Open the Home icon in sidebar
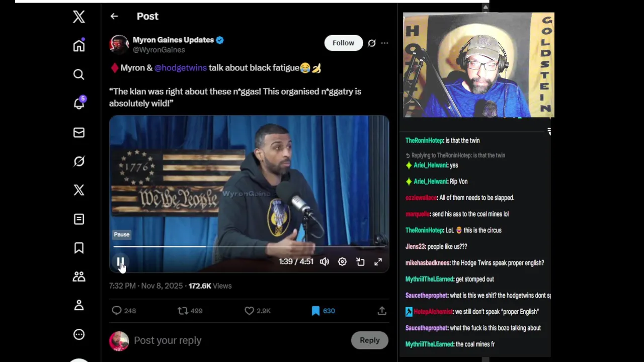Image resolution: width=644 pixels, height=362 pixels. [x=79, y=45]
